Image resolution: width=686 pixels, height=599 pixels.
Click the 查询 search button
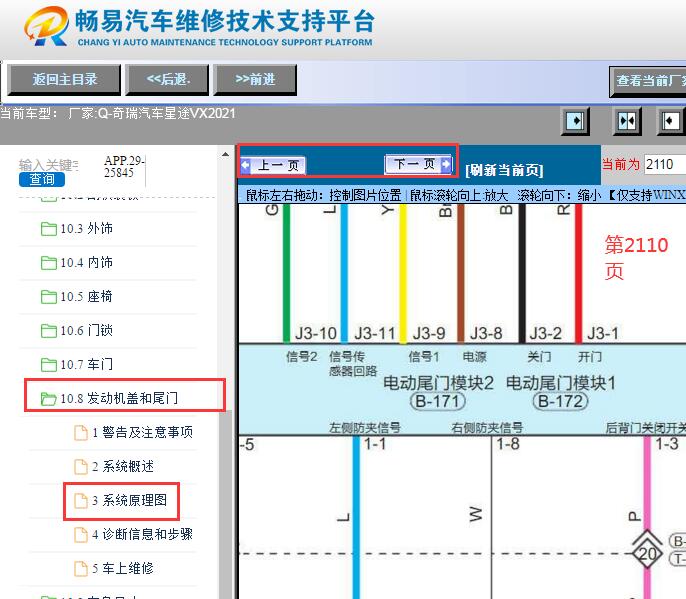pos(42,179)
